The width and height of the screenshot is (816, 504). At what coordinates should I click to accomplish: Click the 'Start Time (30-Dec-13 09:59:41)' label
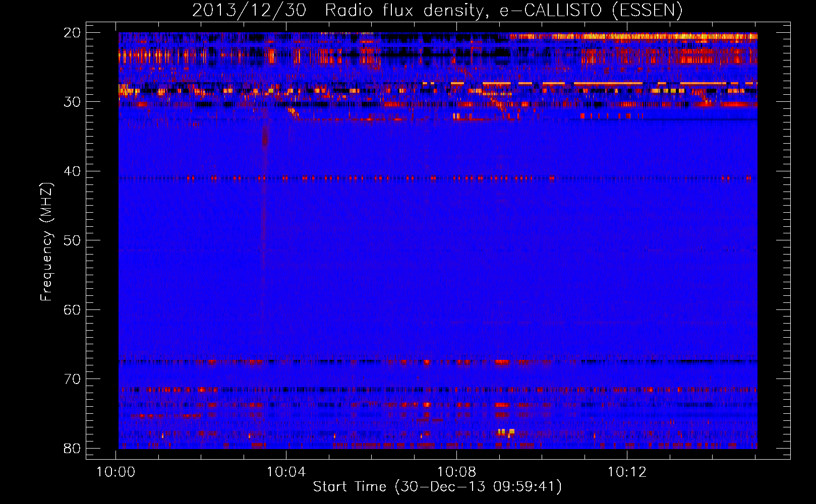pos(437,487)
